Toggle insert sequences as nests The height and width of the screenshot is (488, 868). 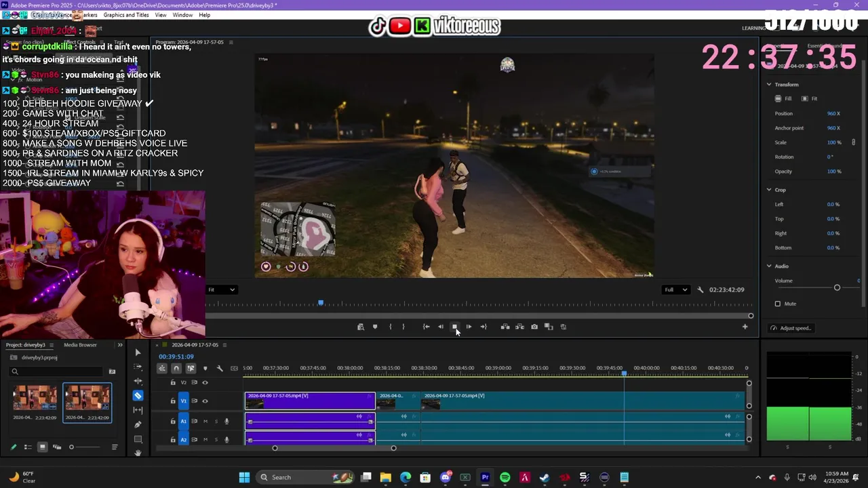[162, 368]
